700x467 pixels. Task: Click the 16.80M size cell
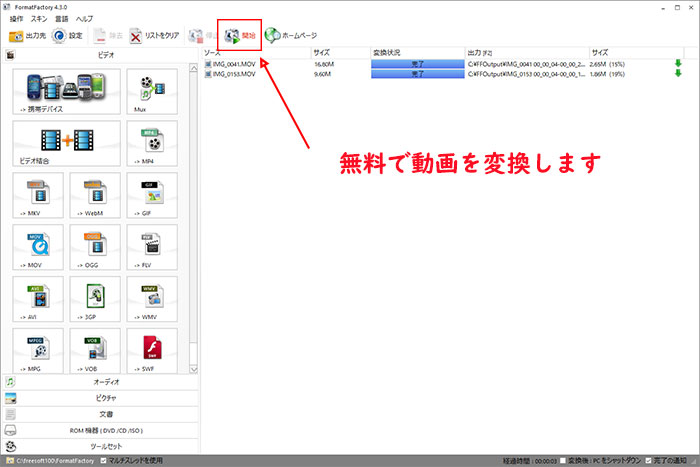[x=324, y=64]
